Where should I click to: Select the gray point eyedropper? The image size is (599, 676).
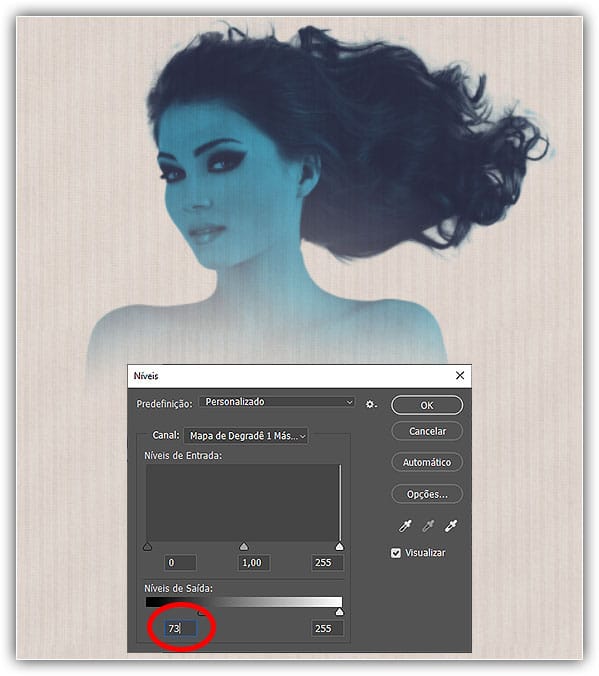click(x=428, y=526)
